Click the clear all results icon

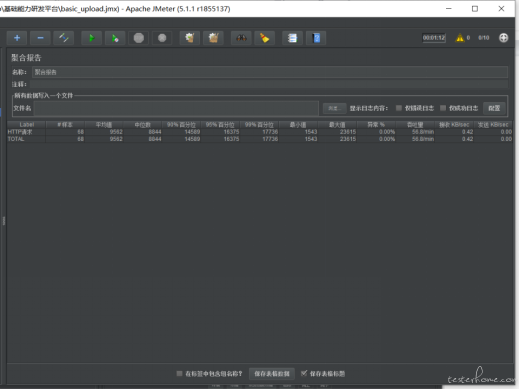pos(213,38)
